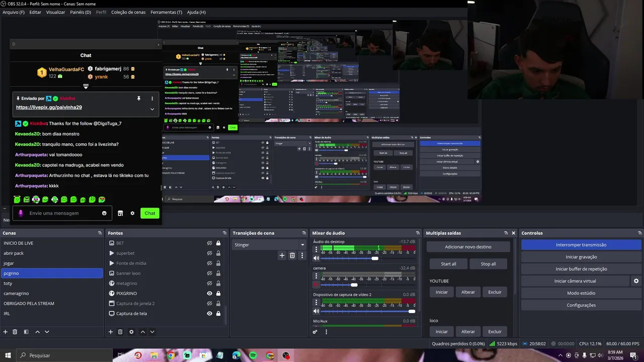The width and height of the screenshot is (644, 362).
Task: Remove selected source with trash icon
Action: 120,332
